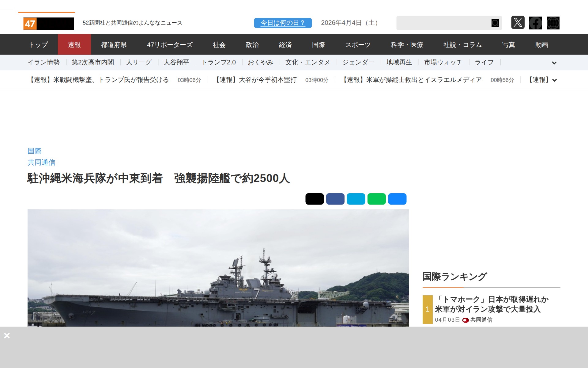Click the 共同通信 source link above headline
Viewport: 588px width, 368px height.
click(41, 162)
